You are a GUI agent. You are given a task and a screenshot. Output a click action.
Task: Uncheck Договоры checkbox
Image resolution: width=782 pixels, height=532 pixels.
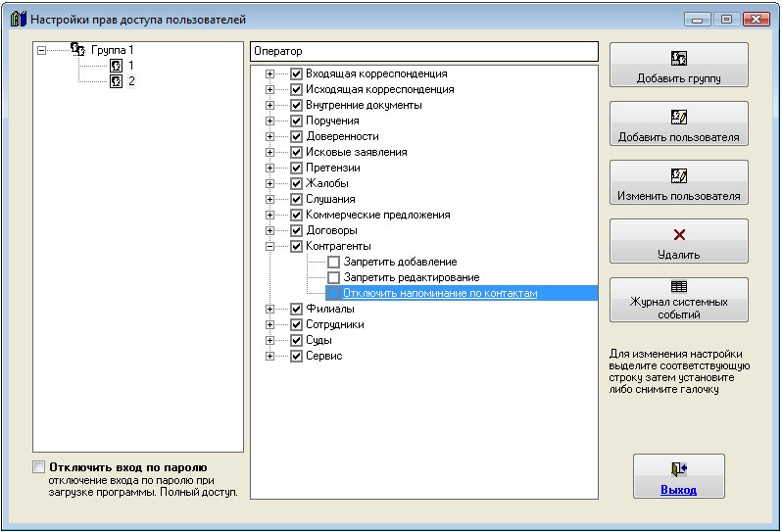(x=296, y=231)
